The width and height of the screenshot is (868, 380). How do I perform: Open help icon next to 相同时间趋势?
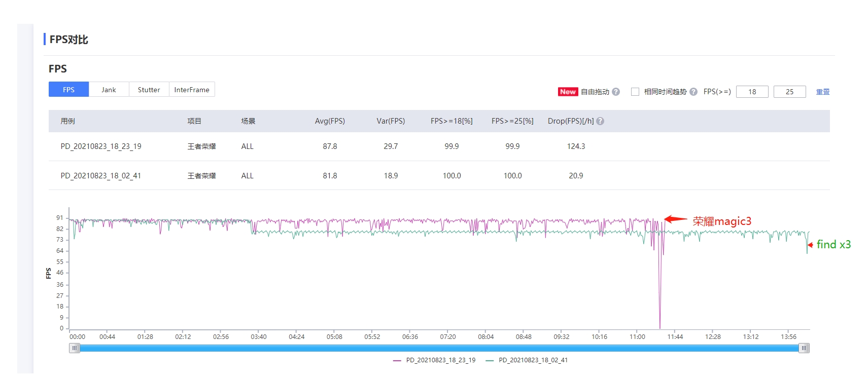click(693, 92)
